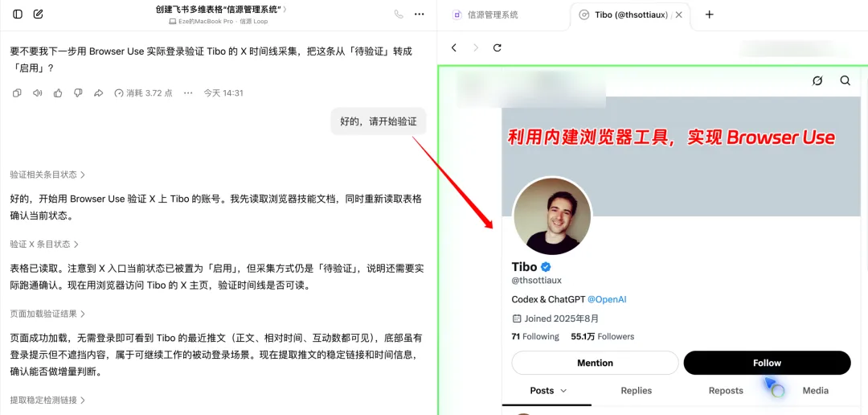Switch to Media tab on profile
Image resolution: width=868 pixels, height=415 pixels.
click(x=816, y=391)
